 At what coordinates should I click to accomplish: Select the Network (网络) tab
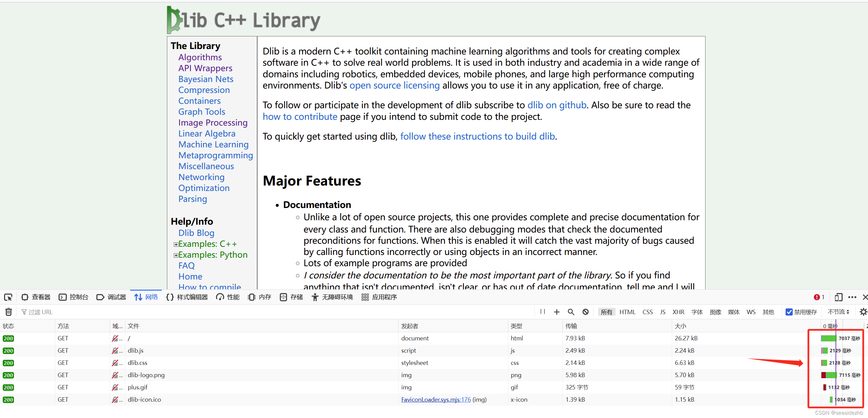click(x=146, y=297)
